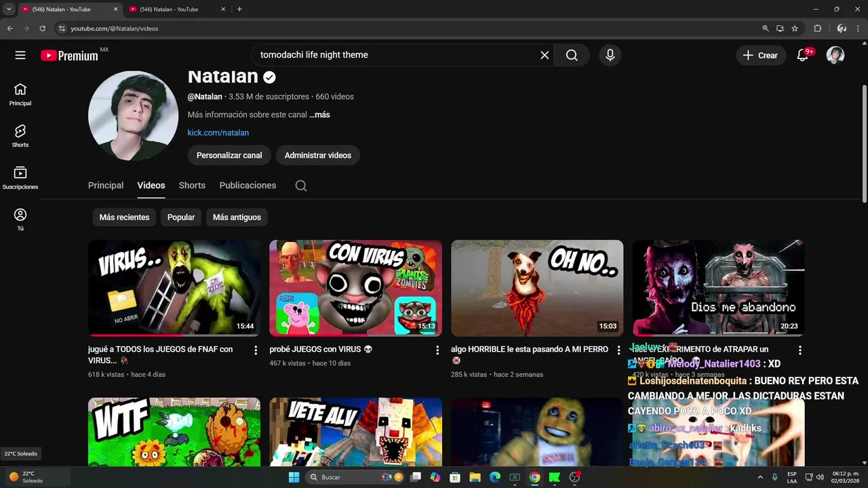This screenshot has width=868, height=488.
Task: Open title jugué a TODOS los JUEGOS de FNAF
Action: [160, 354]
